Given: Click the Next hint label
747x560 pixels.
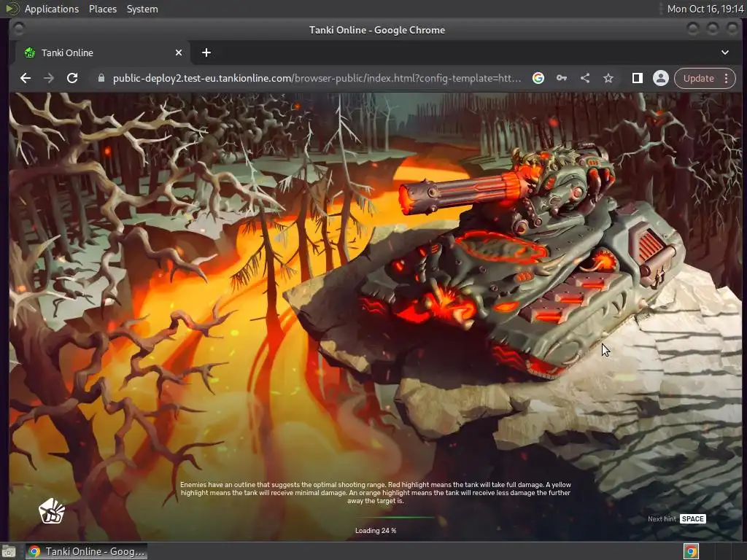Looking at the screenshot, I should click(662, 519).
